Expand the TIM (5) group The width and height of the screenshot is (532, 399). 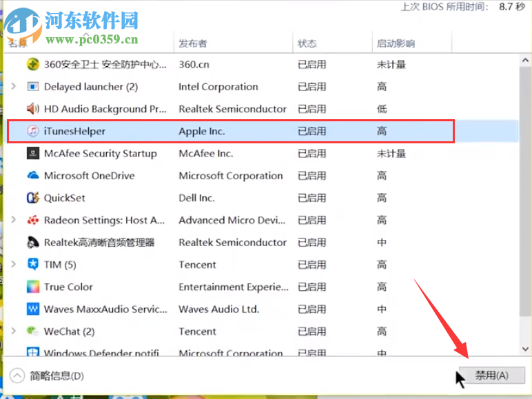[14, 264]
